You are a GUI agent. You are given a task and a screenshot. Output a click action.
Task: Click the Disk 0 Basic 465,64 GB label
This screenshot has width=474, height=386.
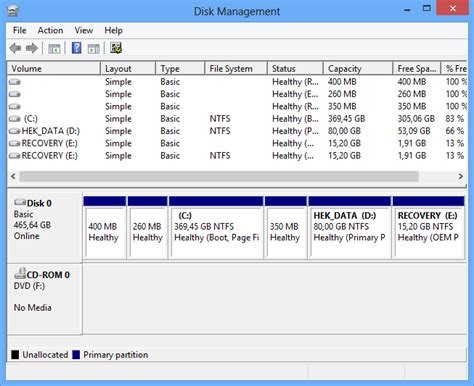44,228
